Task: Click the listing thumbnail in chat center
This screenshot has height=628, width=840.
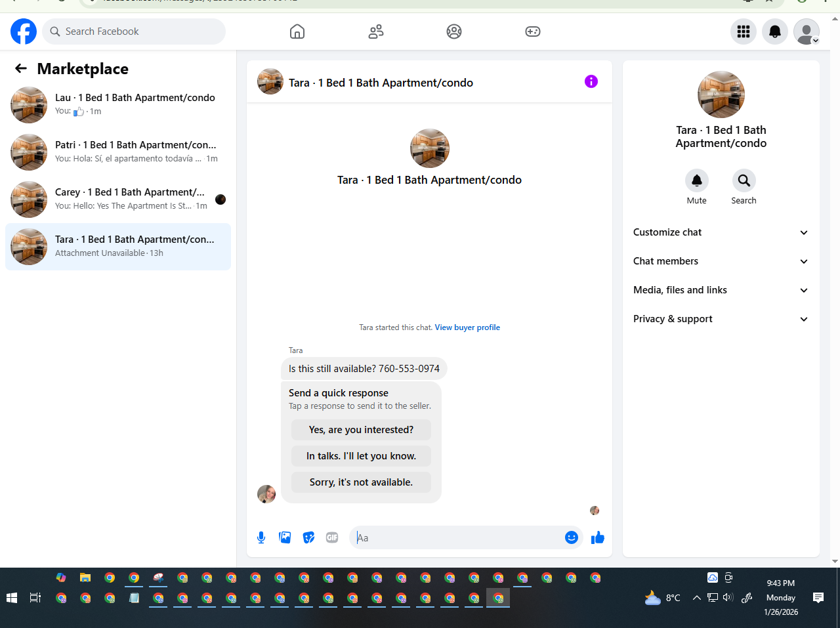Action: tap(430, 148)
